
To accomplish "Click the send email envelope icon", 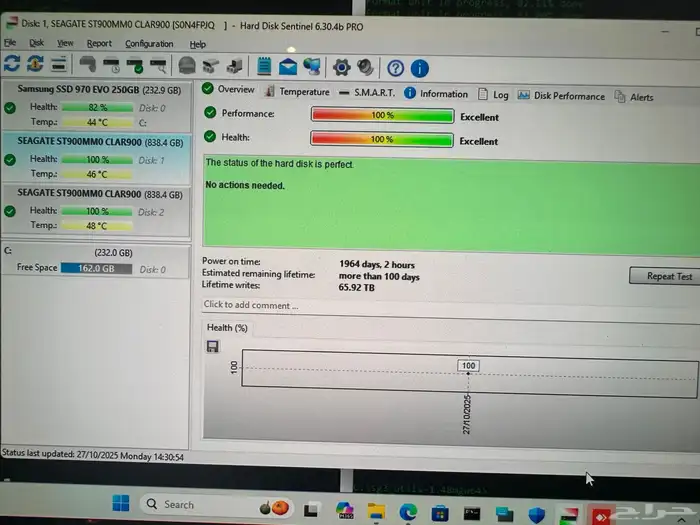I will 288,68.
